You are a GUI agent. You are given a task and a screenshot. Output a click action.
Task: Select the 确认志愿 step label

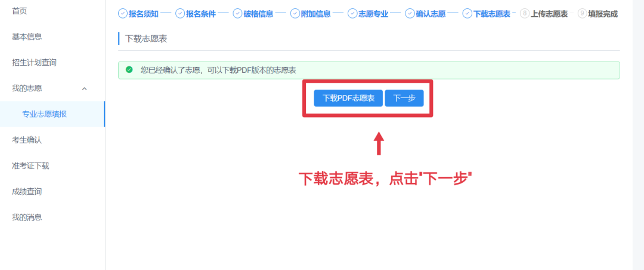[431, 14]
